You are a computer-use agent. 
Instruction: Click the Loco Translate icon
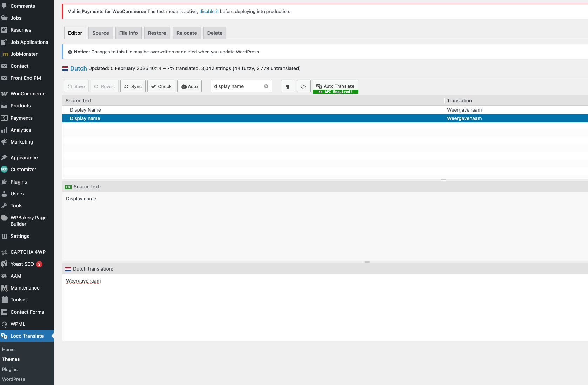click(4, 336)
